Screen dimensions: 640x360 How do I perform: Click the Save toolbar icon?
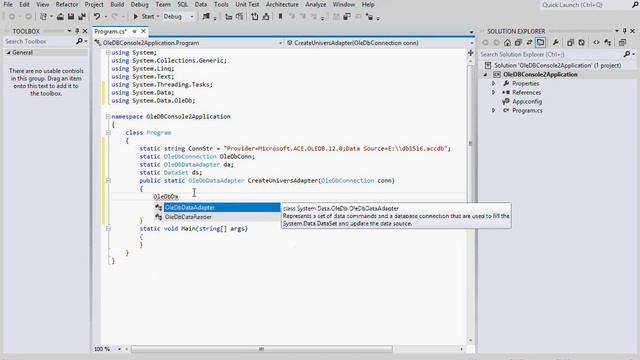(x=71, y=17)
